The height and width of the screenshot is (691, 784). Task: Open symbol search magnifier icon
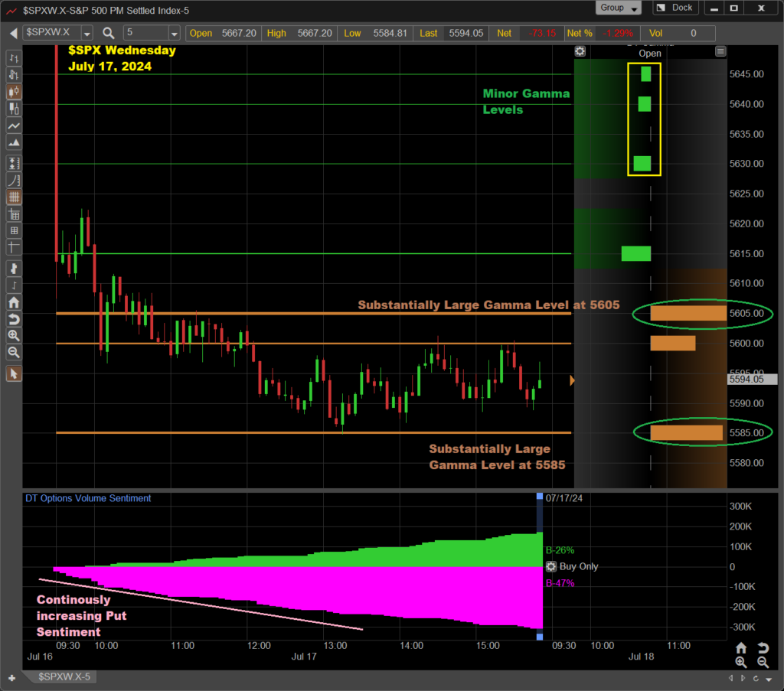(108, 33)
